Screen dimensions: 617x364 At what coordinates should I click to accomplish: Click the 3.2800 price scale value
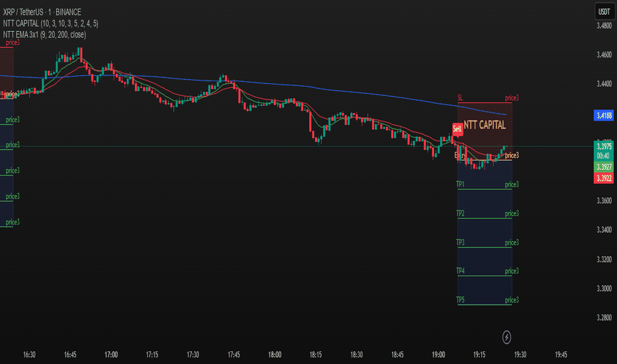tap(604, 318)
